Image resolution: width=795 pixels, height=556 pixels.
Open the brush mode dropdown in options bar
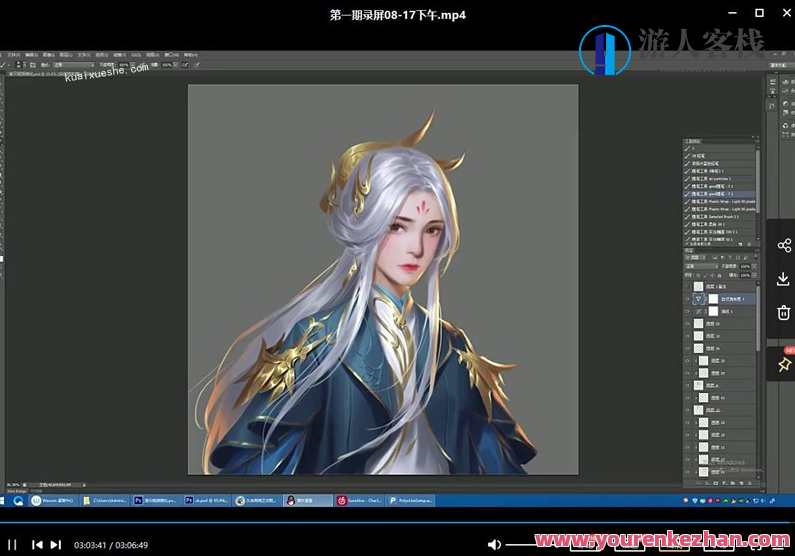coord(74,65)
